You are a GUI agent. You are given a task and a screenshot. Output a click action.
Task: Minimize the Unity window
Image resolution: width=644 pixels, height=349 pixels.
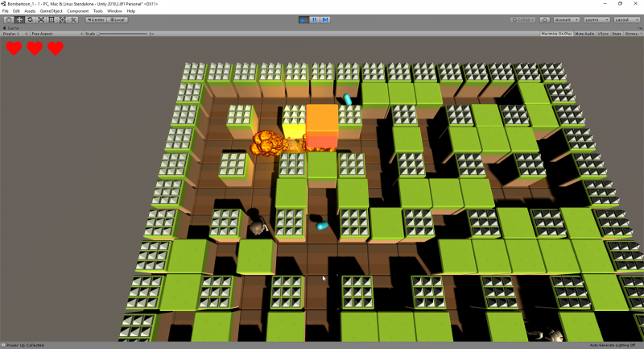point(605,4)
